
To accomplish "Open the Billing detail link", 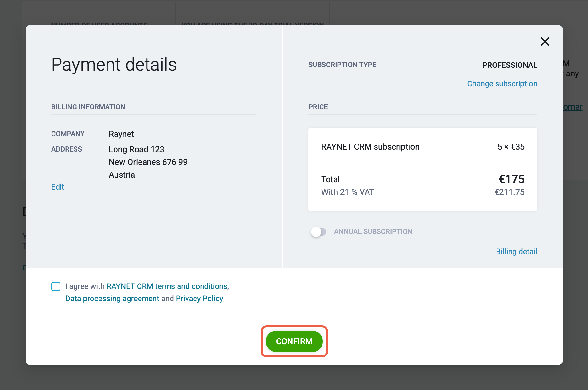I will tap(516, 252).
